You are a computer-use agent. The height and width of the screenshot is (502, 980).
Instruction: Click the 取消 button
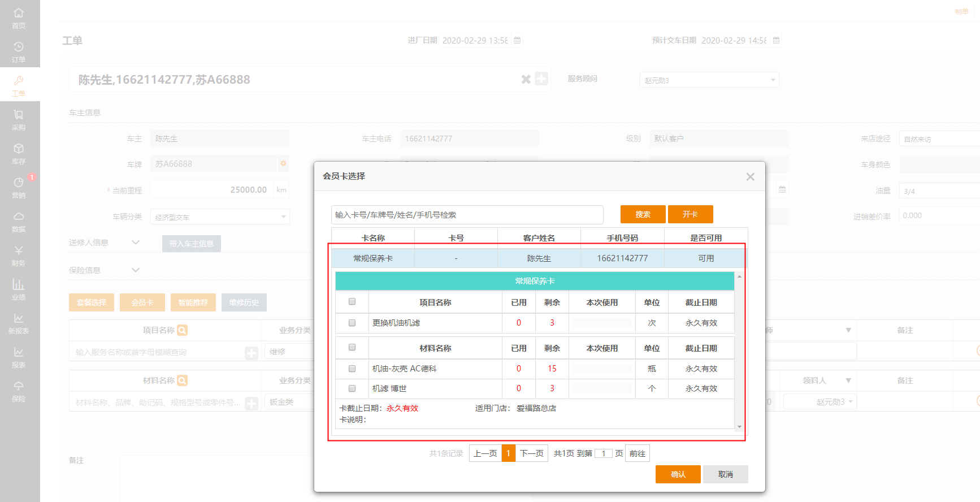tap(726, 474)
